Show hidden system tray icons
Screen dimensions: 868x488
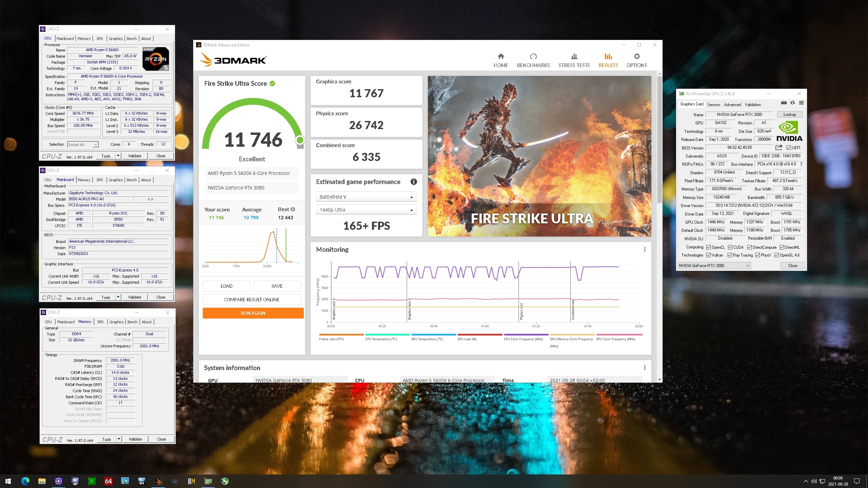pos(806,481)
